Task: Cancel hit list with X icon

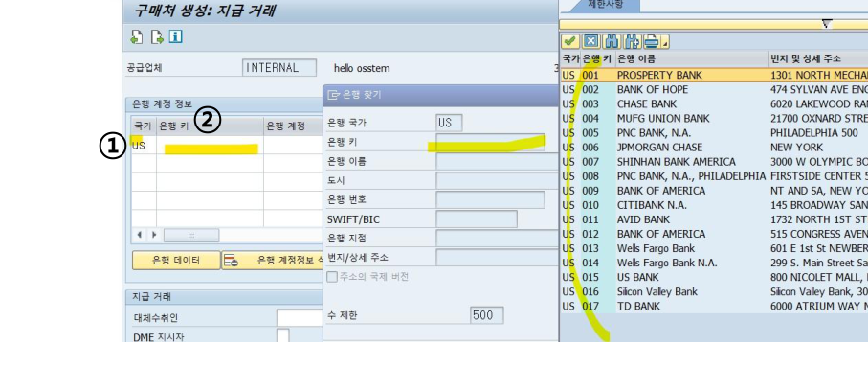Action: 591,41
